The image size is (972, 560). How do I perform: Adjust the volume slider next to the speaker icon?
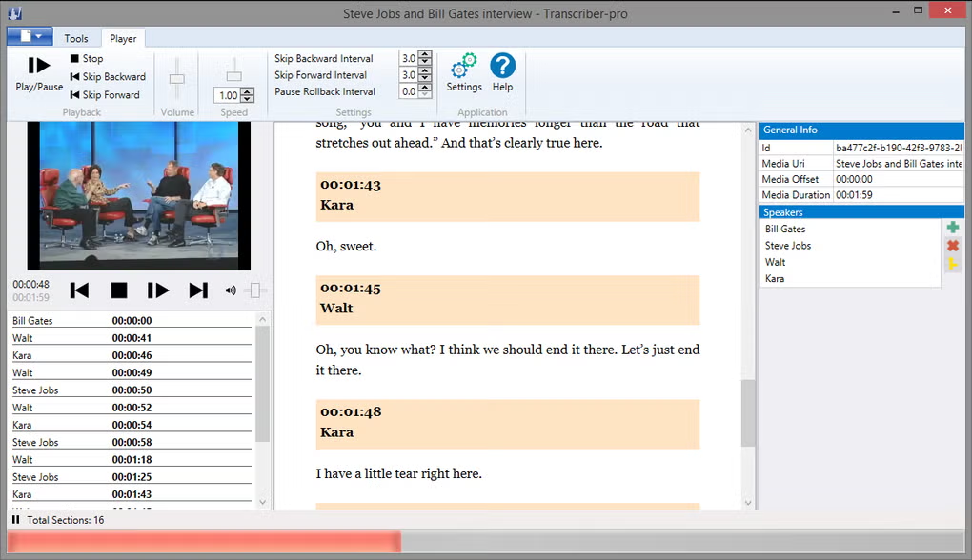255,290
